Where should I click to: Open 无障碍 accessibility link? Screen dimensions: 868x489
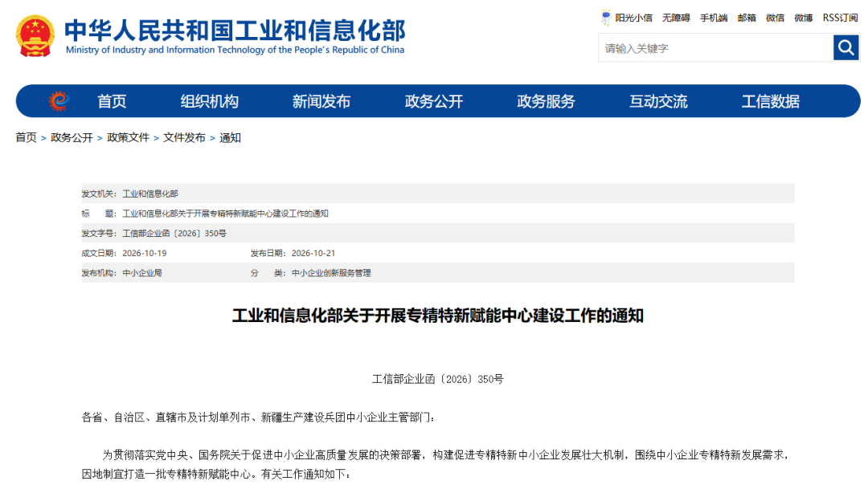676,18
